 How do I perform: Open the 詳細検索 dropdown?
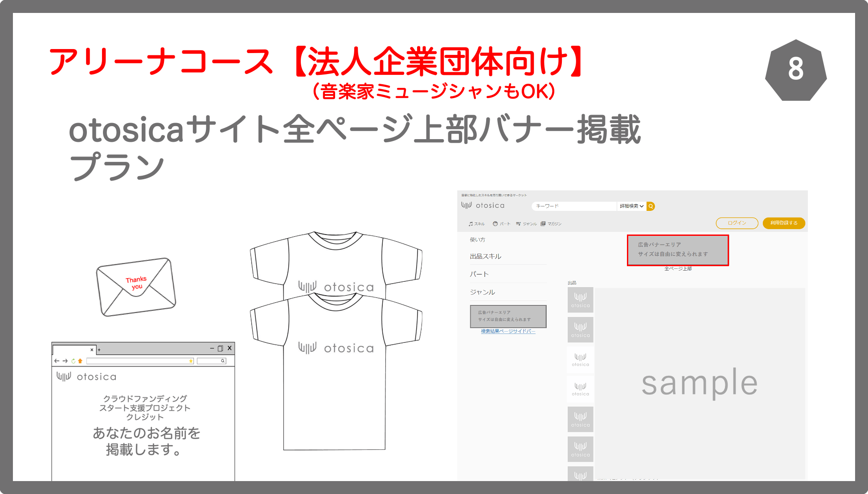click(631, 206)
